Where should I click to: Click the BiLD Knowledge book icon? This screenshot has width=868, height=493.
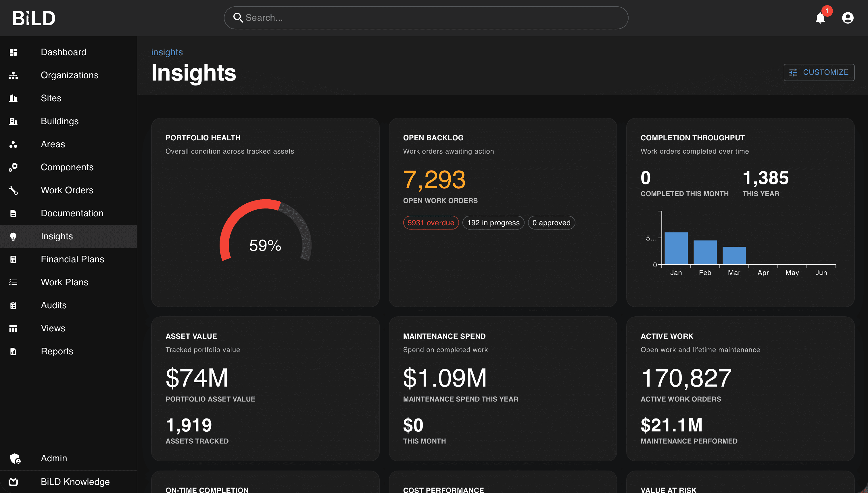click(x=13, y=482)
